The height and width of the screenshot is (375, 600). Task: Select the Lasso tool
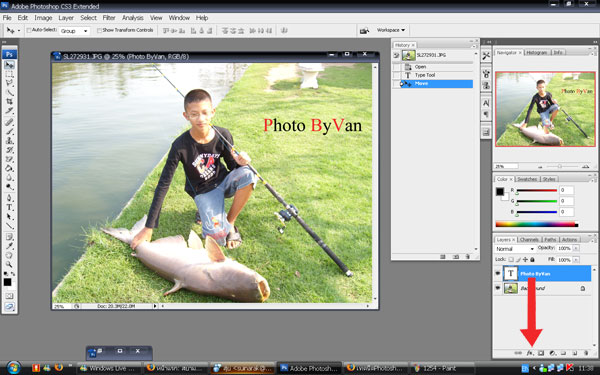point(9,83)
